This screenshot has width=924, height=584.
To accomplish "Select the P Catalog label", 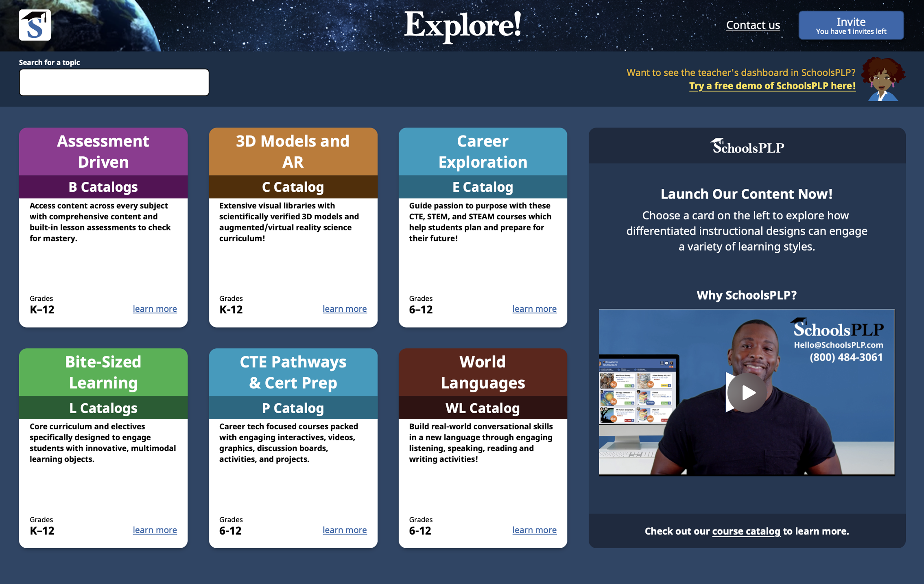I will (x=293, y=408).
